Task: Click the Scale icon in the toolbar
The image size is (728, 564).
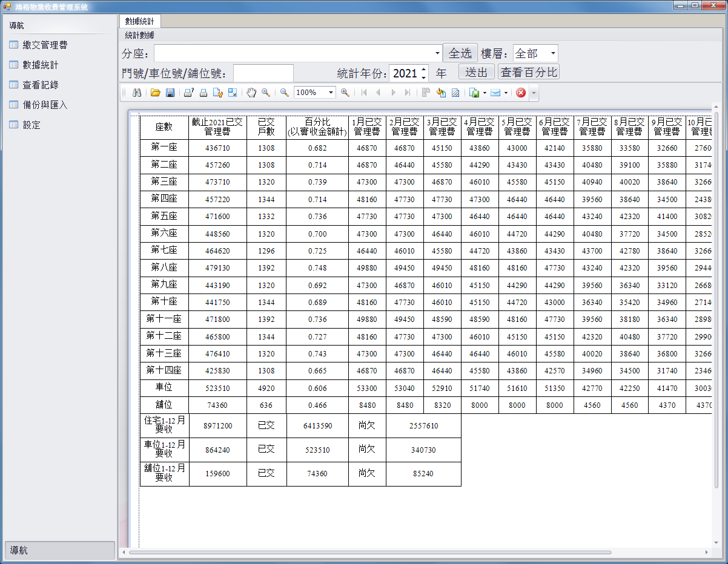Action: tap(233, 93)
